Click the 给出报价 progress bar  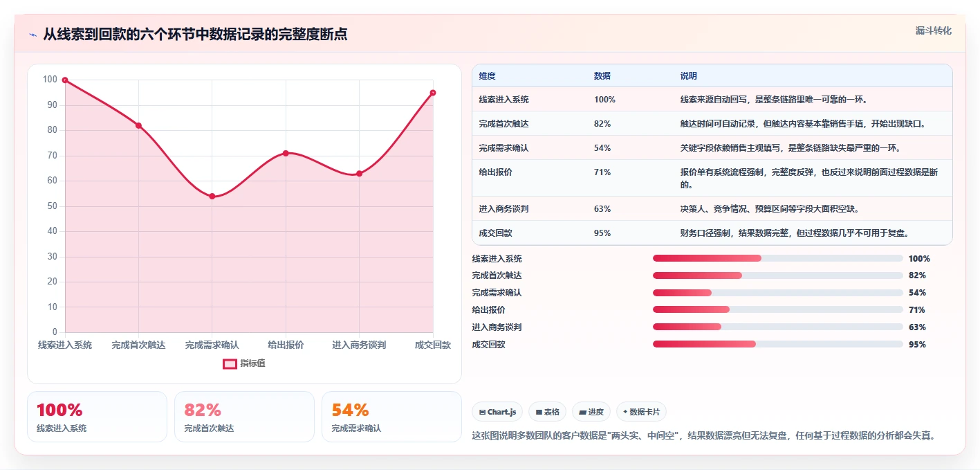[x=778, y=309]
